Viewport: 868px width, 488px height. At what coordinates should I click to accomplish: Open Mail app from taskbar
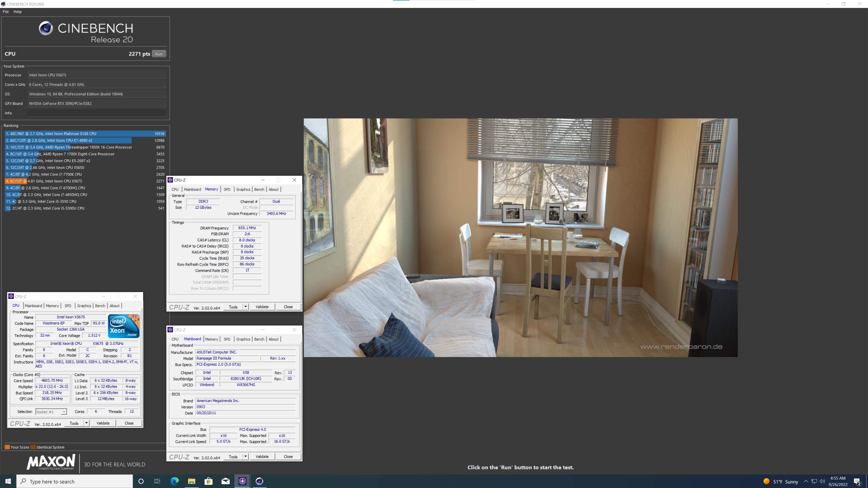click(x=225, y=481)
